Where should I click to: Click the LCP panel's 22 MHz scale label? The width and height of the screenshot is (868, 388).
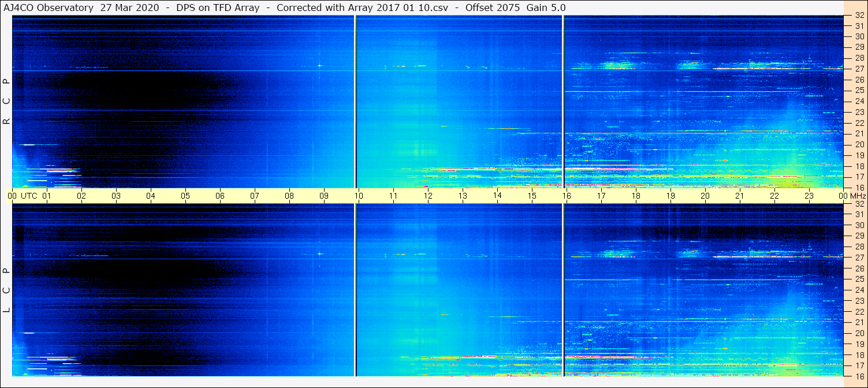pos(859,312)
